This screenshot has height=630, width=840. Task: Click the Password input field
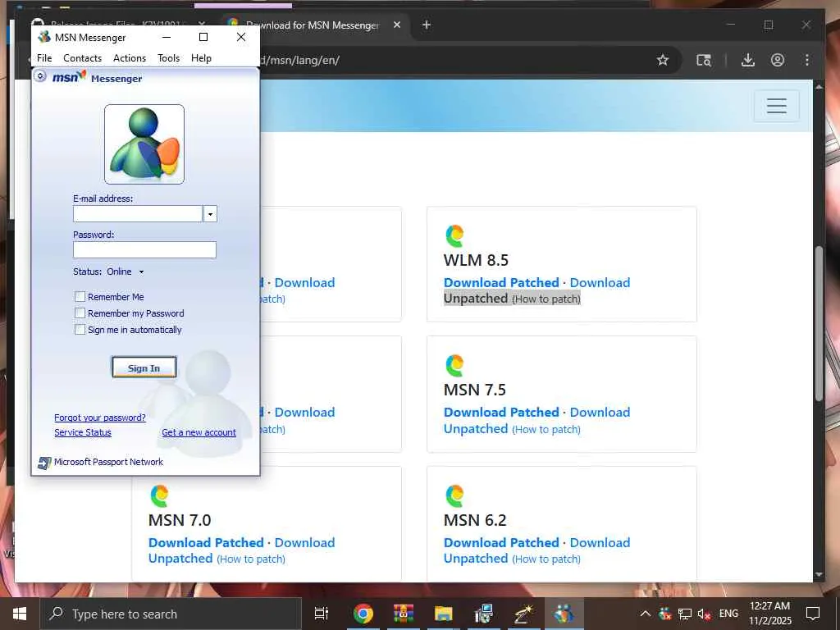144,249
